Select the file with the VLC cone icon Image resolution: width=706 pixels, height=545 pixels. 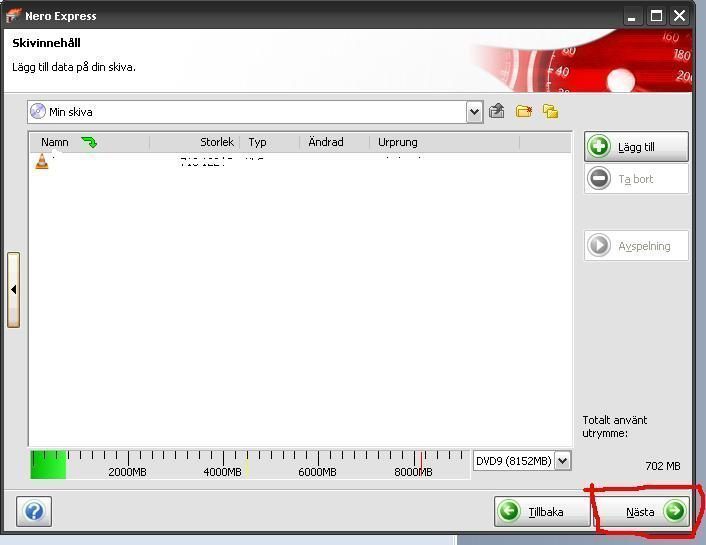pos(41,161)
